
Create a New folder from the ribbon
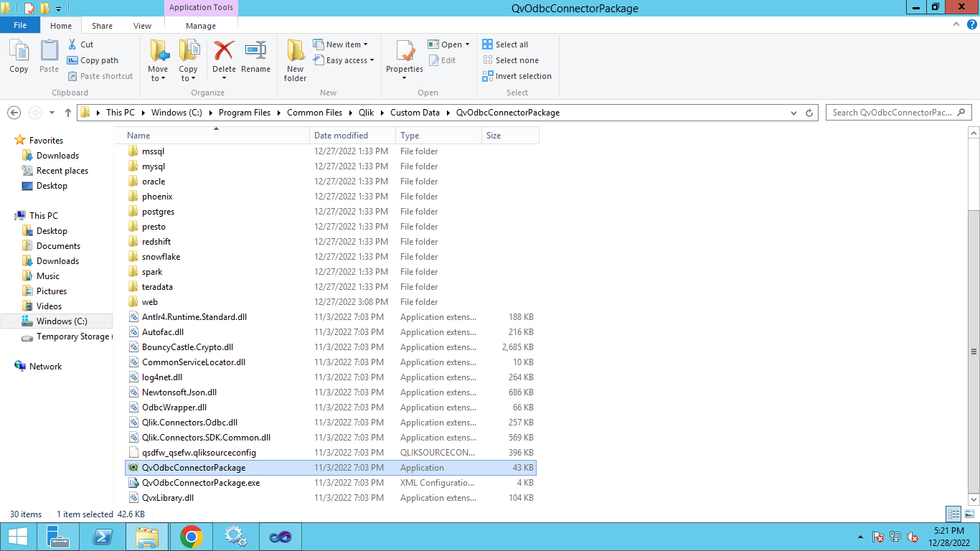[x=295, y=60]
